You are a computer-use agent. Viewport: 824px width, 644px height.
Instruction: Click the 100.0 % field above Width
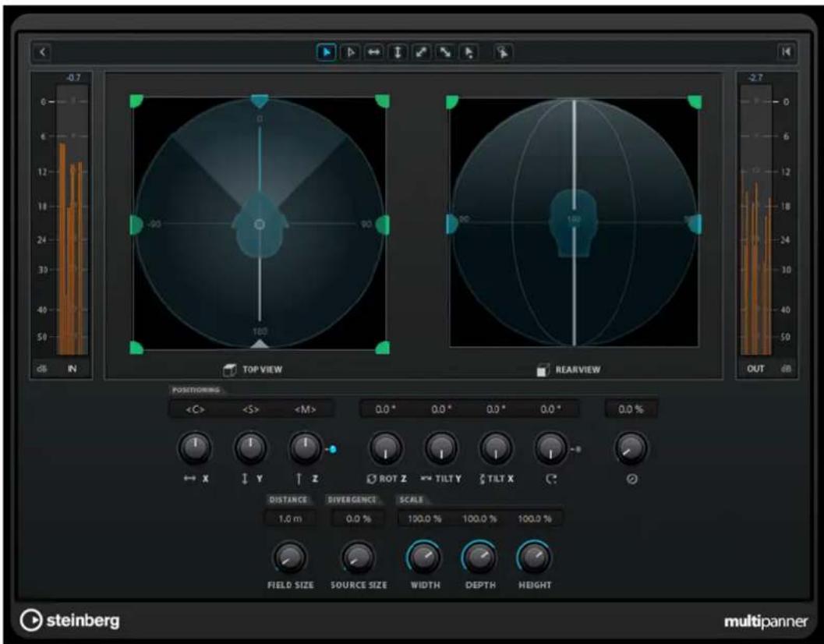(425, 519)
